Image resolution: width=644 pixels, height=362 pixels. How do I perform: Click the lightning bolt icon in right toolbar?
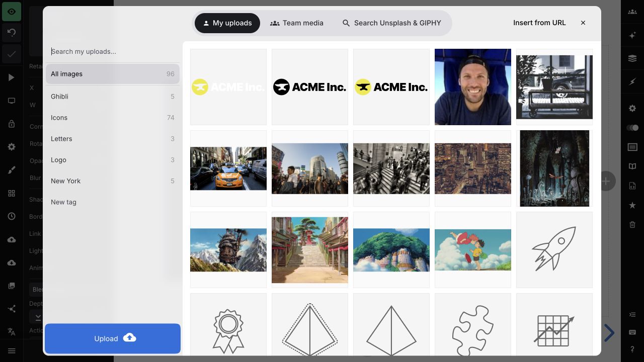coord(632,81)
